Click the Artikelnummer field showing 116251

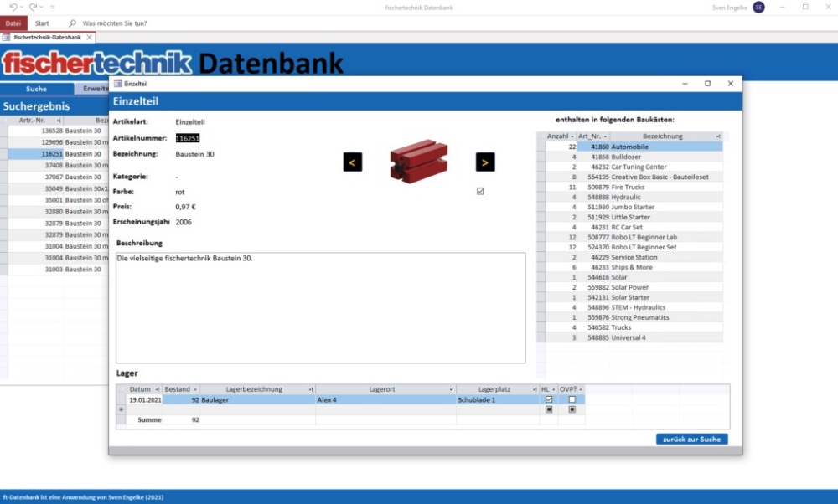(188, 138)
